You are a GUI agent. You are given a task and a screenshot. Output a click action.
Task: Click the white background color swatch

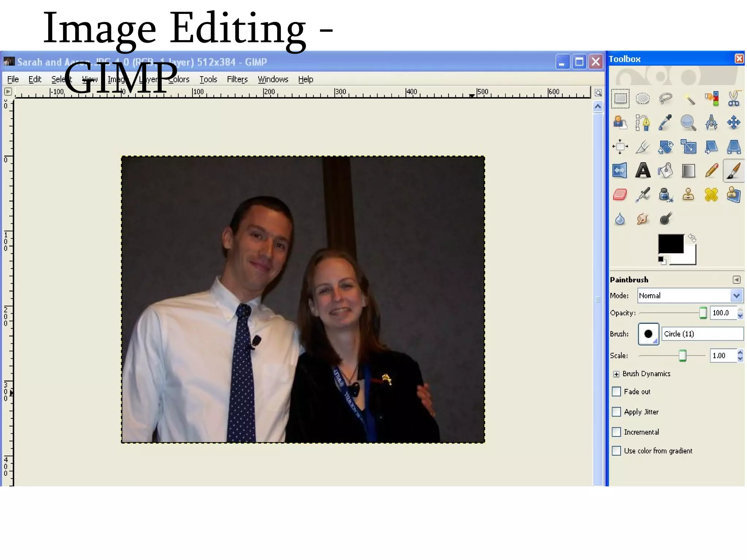coord(689,258)
